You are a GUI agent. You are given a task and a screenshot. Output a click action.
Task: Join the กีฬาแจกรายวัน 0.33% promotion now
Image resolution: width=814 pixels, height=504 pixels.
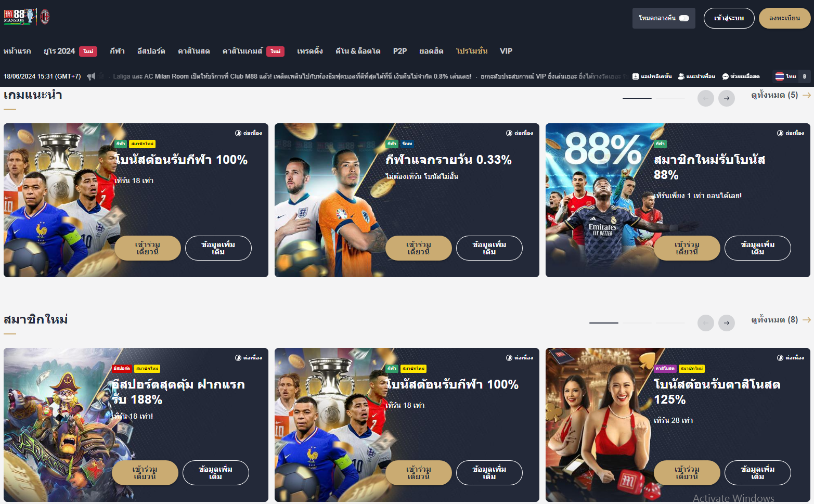coord(419,248)
